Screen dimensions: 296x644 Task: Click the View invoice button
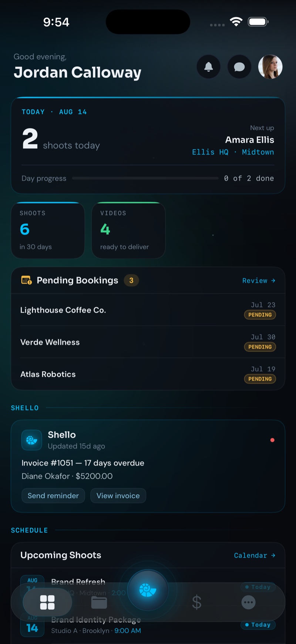coord(118,495)
